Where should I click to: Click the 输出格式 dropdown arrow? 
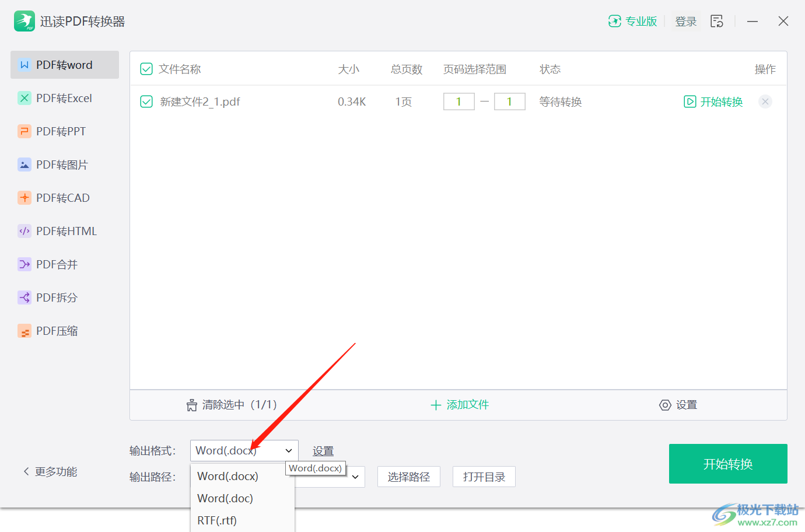[289, 450]
